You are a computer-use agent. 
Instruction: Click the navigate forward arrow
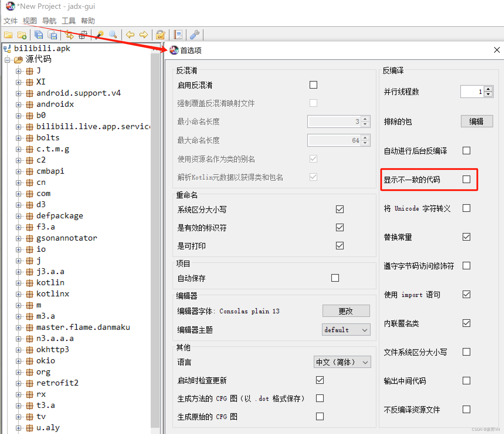pyautogui.click(x=144, y=35)
